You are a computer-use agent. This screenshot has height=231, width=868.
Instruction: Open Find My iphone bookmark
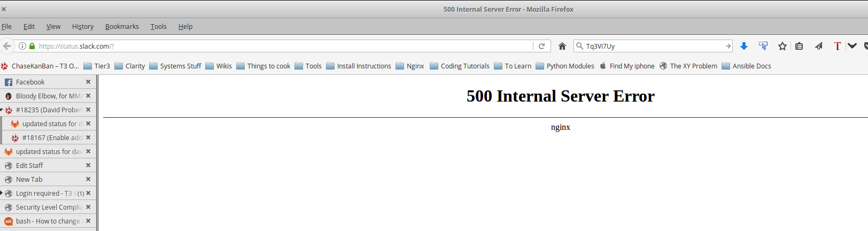pos(627,66)
